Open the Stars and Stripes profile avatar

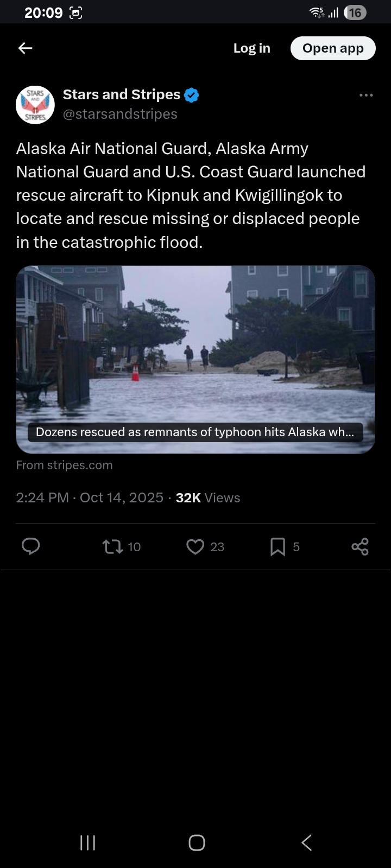(35, 105)
